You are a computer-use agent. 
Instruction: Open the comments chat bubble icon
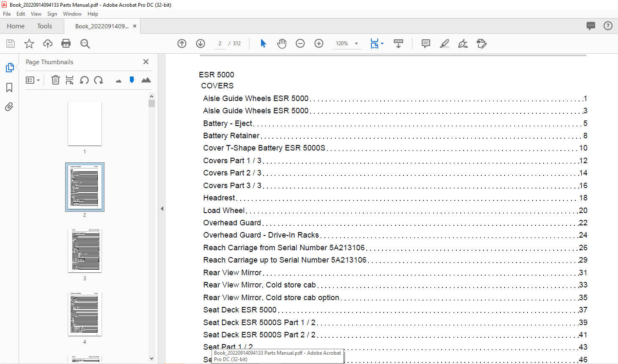[x=591, y=26]
